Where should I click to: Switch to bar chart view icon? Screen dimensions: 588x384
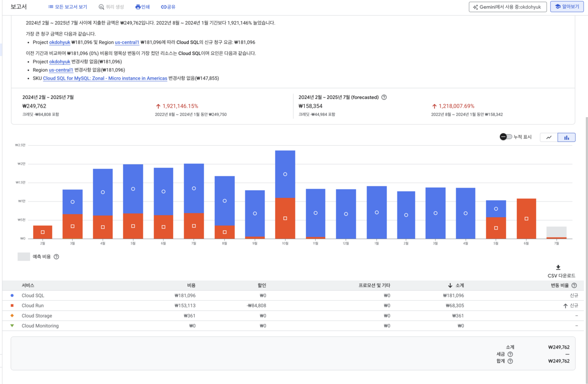[x=566, y=138]
